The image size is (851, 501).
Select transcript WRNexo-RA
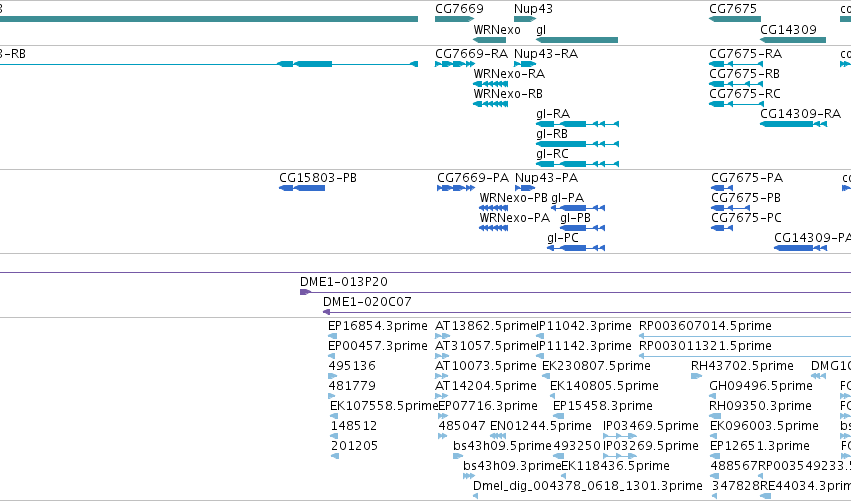coord(509,74)
